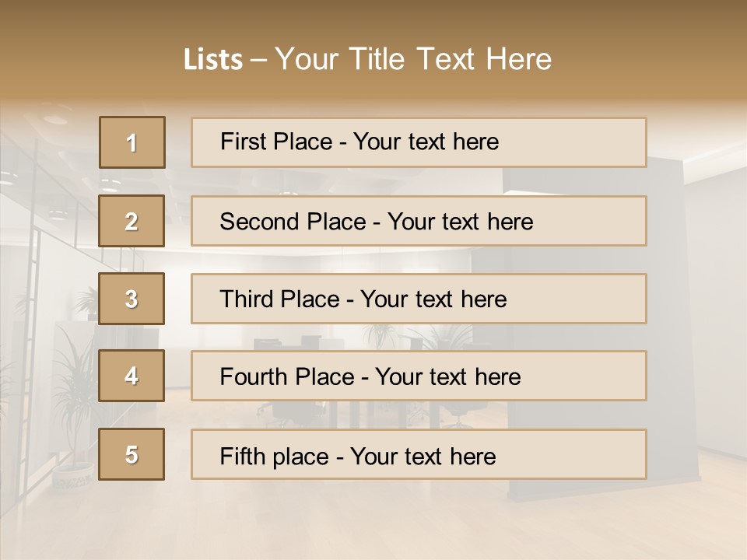Select the 'Second Place' text bar

click(x=419, y=221)
